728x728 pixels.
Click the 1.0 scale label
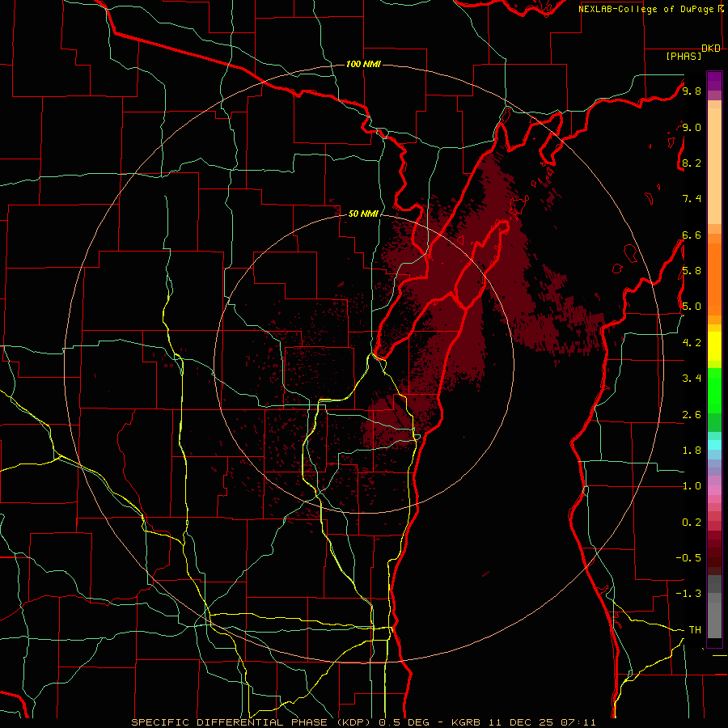[x=692, y=486]
